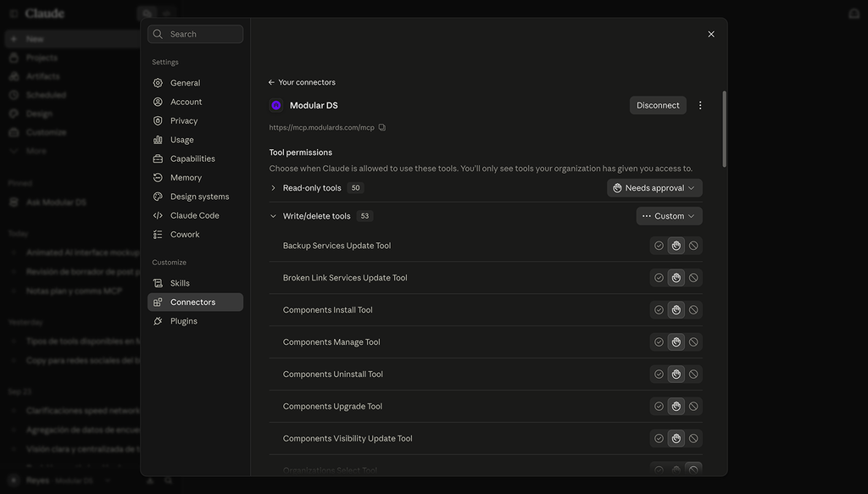Click the Connectors blocks icon

pos(158,302)
